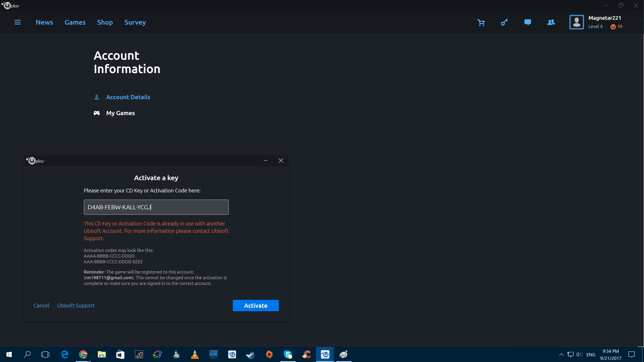
Task: Click the ENG language indicator
Action: (x=591, y=354)
